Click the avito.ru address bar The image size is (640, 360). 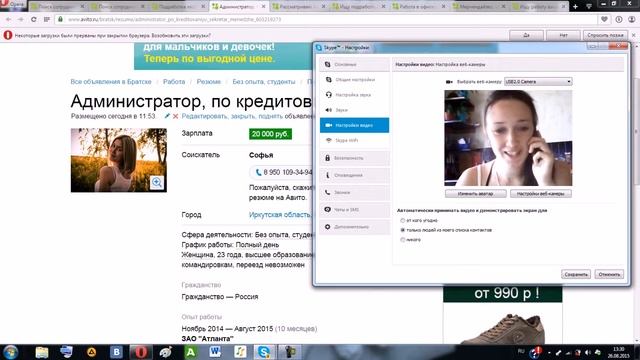click(x=327, y=19)
